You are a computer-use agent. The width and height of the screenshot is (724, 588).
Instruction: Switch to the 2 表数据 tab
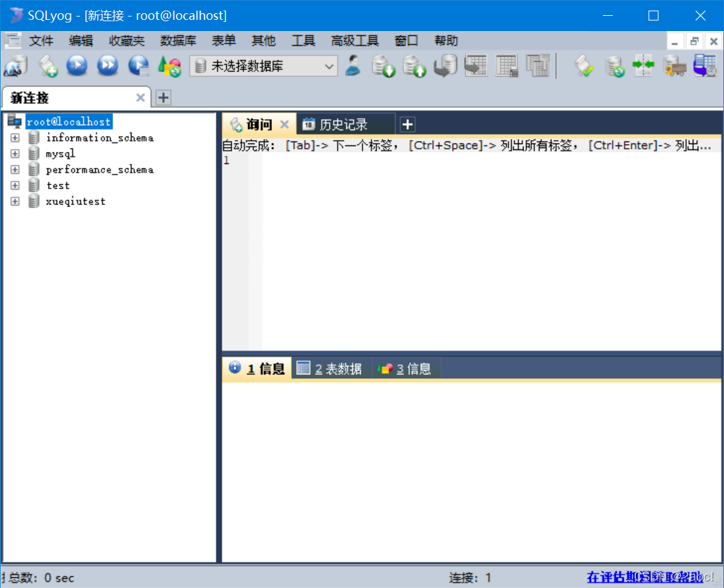coord(331,368)
